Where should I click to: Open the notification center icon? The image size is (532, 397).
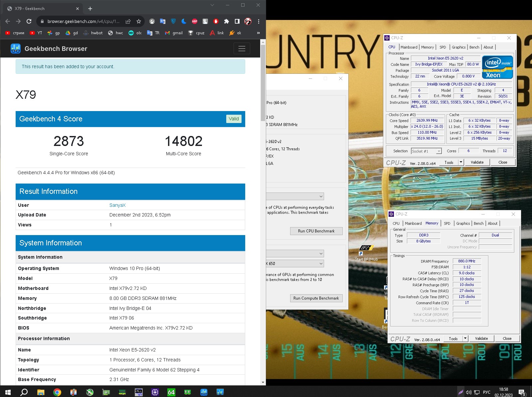(522, 392)
